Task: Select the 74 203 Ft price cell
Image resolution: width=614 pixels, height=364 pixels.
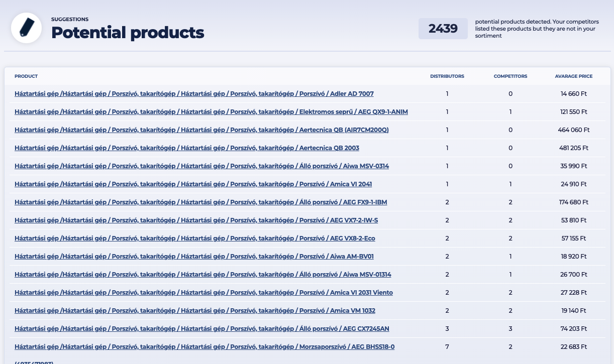Action: click(574, 329)
